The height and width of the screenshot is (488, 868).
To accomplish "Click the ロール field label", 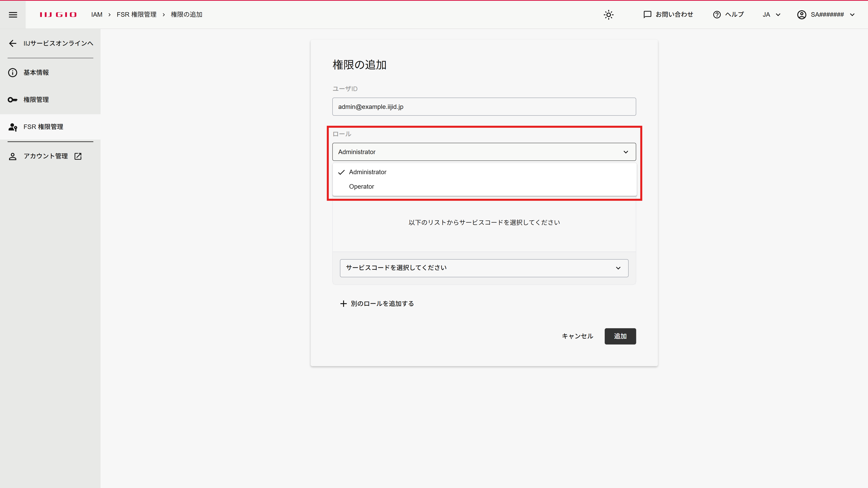I will pyautogui.click(x=342, y=134).
